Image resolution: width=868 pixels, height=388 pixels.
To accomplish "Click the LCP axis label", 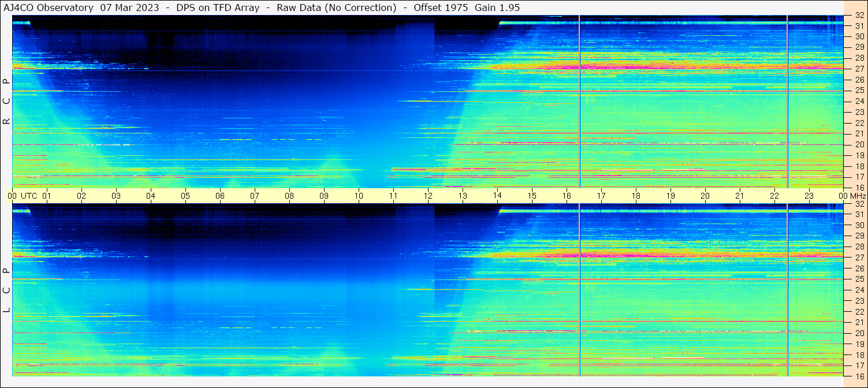I will pos(6,290).
